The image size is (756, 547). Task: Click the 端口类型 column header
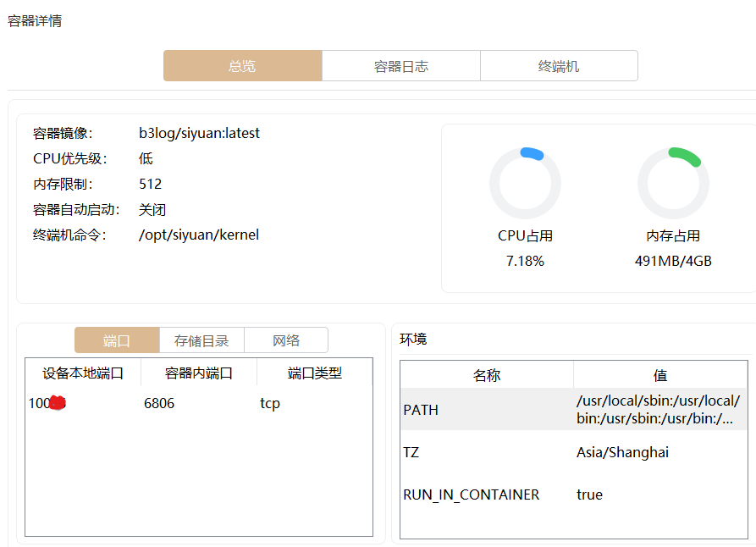tap(315, 373)
